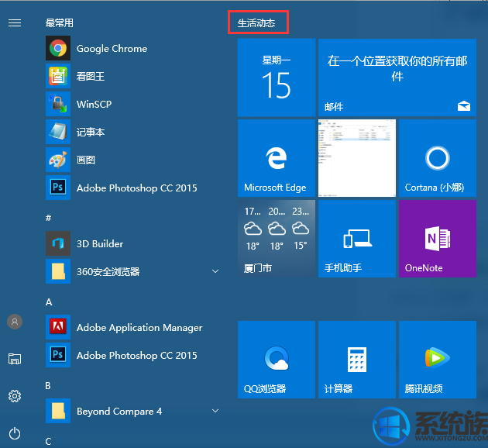Open the 邮件 mail tile
The width and height of the screenshot is (488, 448).
point(397,78)
